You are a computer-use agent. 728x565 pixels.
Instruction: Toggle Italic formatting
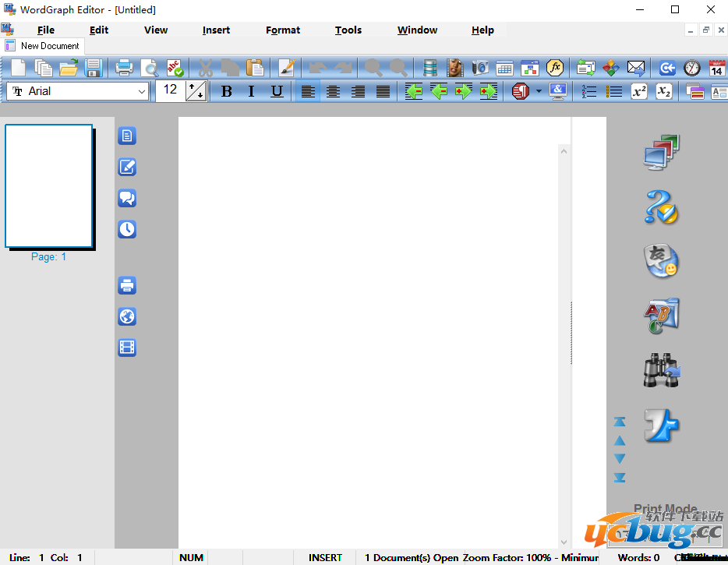click(x=251, y=92)
